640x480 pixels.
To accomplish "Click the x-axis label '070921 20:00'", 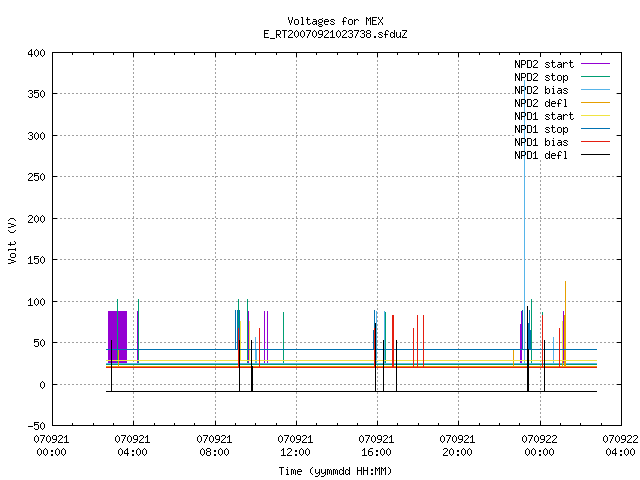I will [457, 446].
